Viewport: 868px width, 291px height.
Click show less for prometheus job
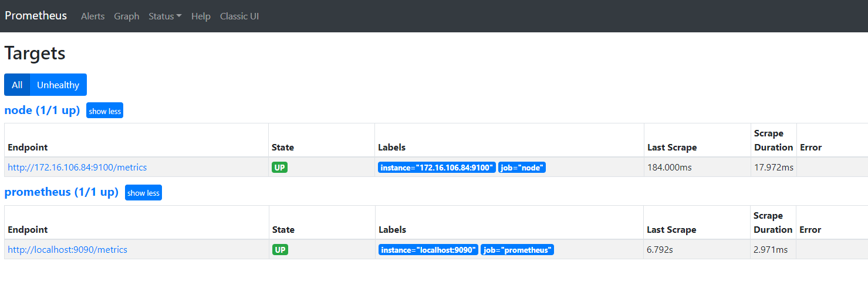pyautogui.click(x=143, y=193)
